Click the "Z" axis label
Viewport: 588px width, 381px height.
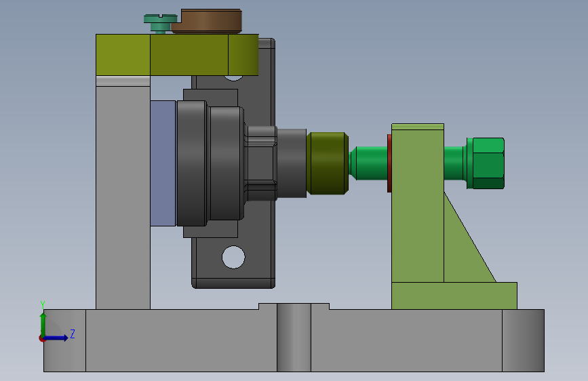pos(73,334)
